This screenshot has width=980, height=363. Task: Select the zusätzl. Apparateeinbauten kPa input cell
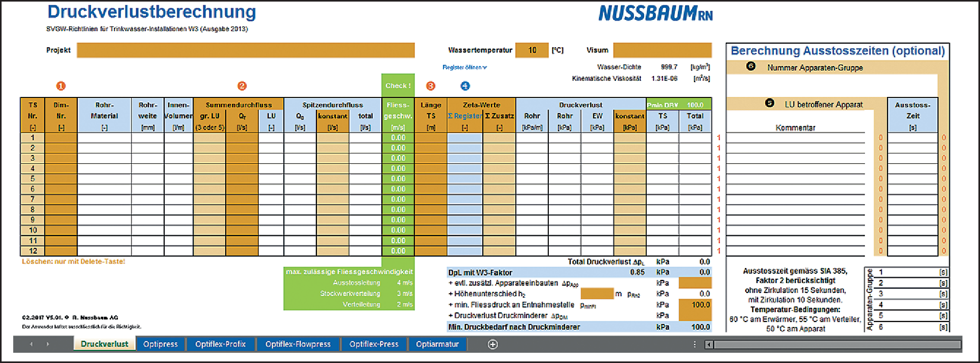[695, 283]
